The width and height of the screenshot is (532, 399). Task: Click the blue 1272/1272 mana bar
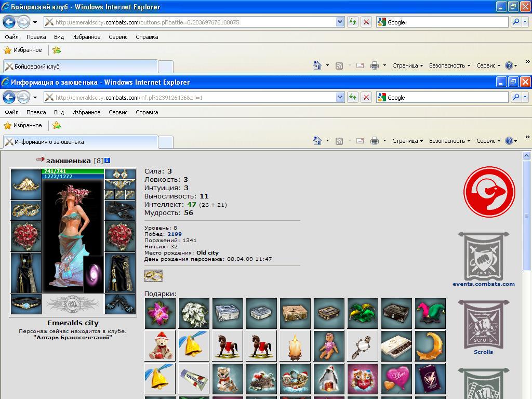[73, 177]
